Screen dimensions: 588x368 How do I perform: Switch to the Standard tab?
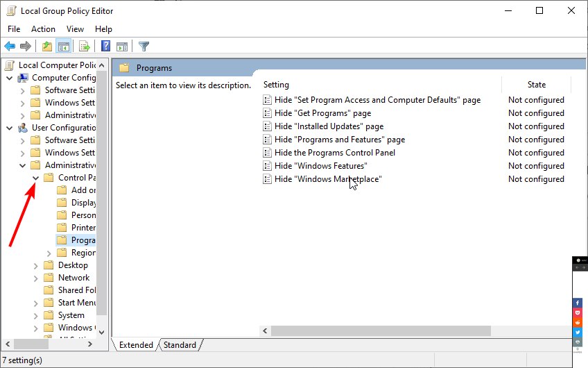180,344
